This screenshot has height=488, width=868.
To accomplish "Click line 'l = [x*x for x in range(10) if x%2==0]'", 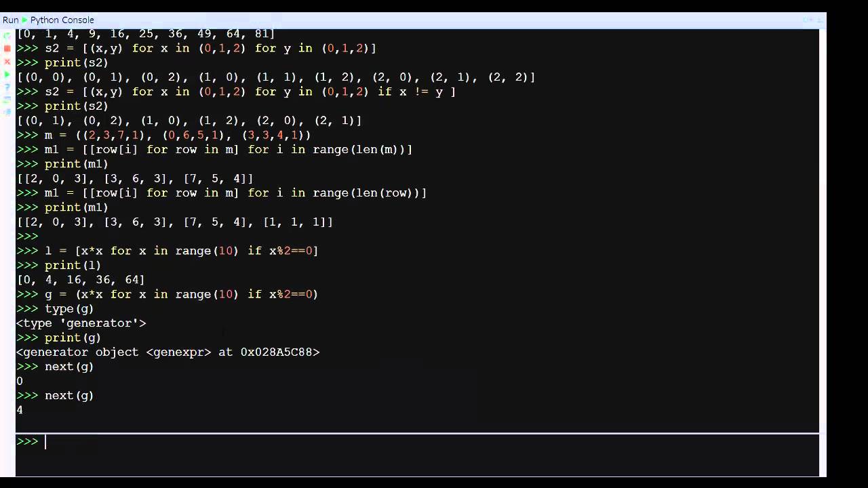I will coord(182,251).
